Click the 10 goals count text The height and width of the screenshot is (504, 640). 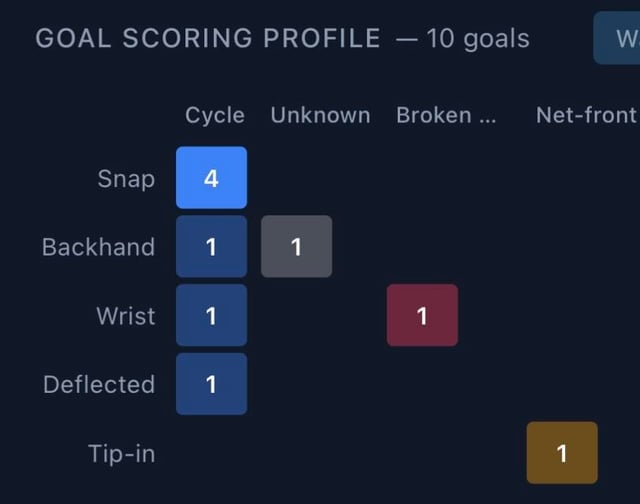[x=477, y=39]
